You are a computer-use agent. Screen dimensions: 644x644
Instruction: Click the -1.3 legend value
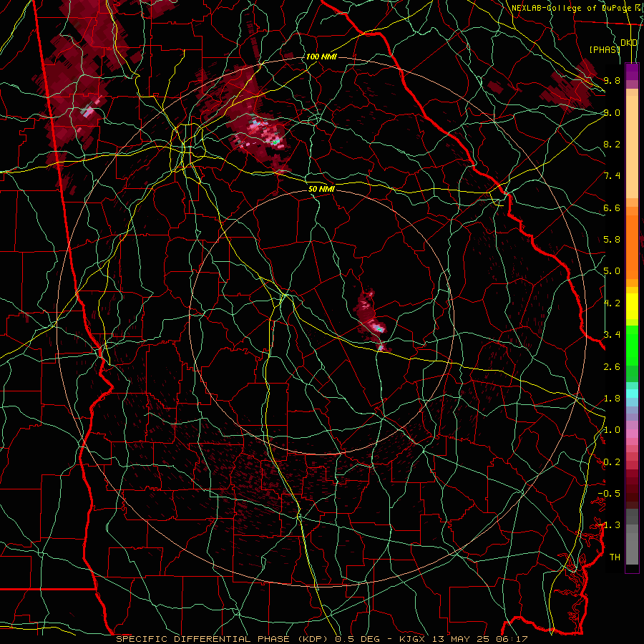[609, 525]
